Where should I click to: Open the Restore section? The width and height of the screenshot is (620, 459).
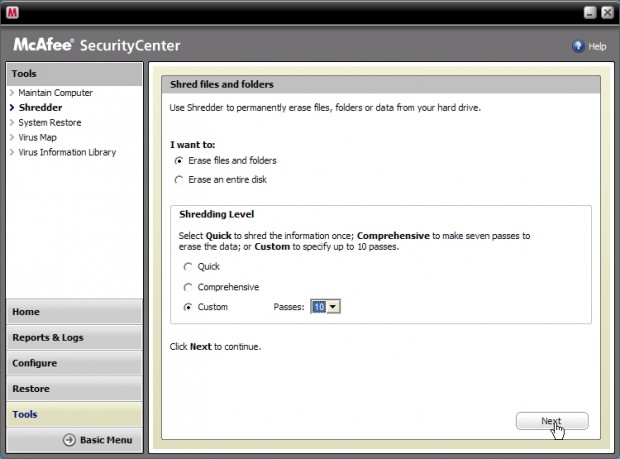(x=74, y=389)
